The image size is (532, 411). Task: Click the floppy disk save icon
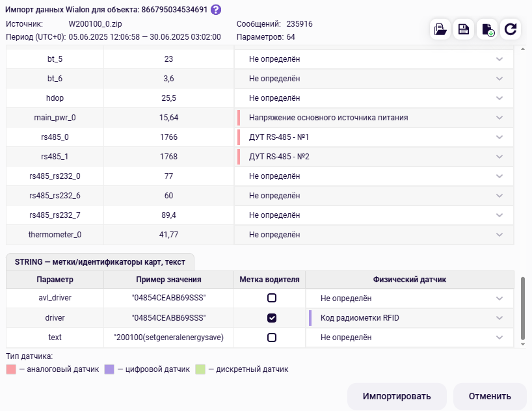464,29
